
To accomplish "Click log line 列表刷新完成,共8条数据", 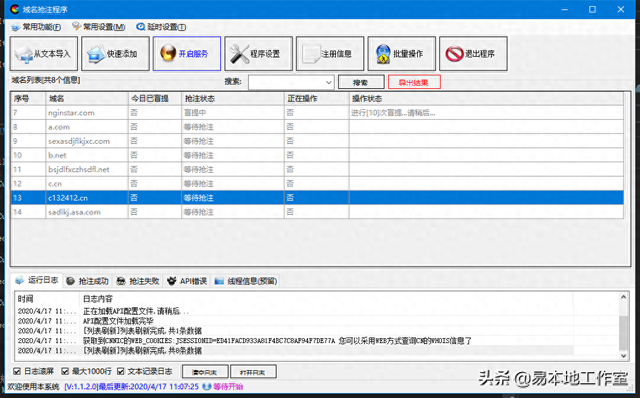I will coord(142,350).
